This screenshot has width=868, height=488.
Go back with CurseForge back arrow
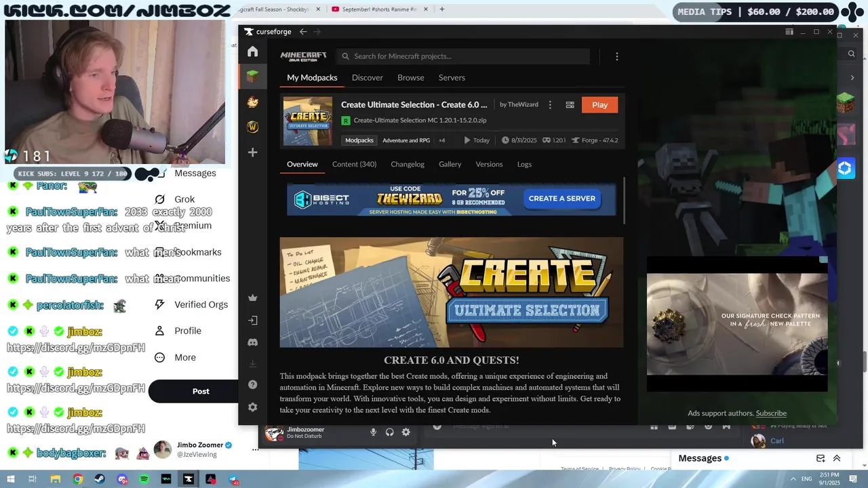tap(303, 32)
